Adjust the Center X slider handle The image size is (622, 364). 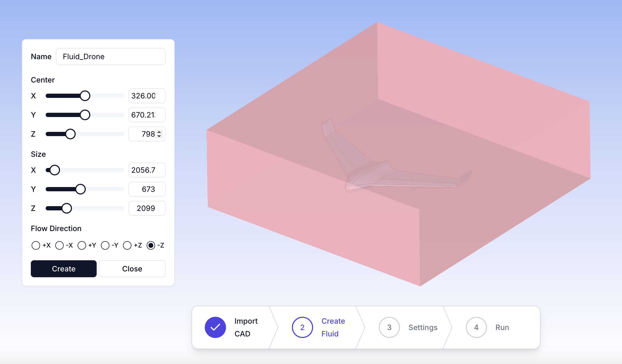click(x=85, y=96)
